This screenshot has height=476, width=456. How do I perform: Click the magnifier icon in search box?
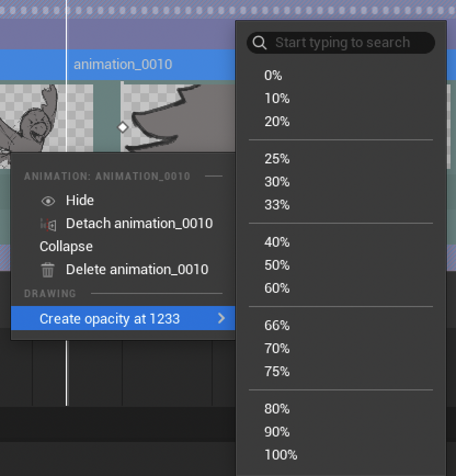tap(260, 43)
